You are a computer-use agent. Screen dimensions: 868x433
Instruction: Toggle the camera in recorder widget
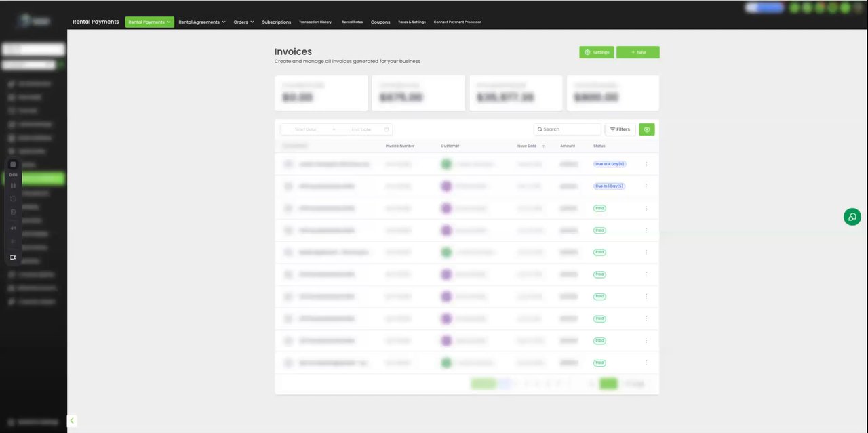point(13,257)
